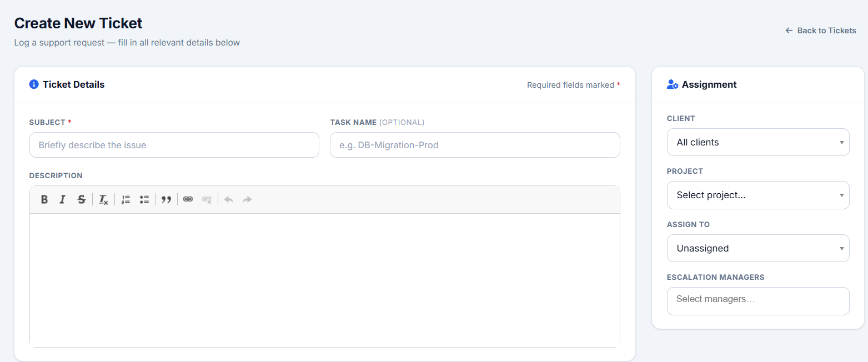This screenshot has height=362, width=868.
Task: Click the Log a support request subtitle
Action: point(127,42)
